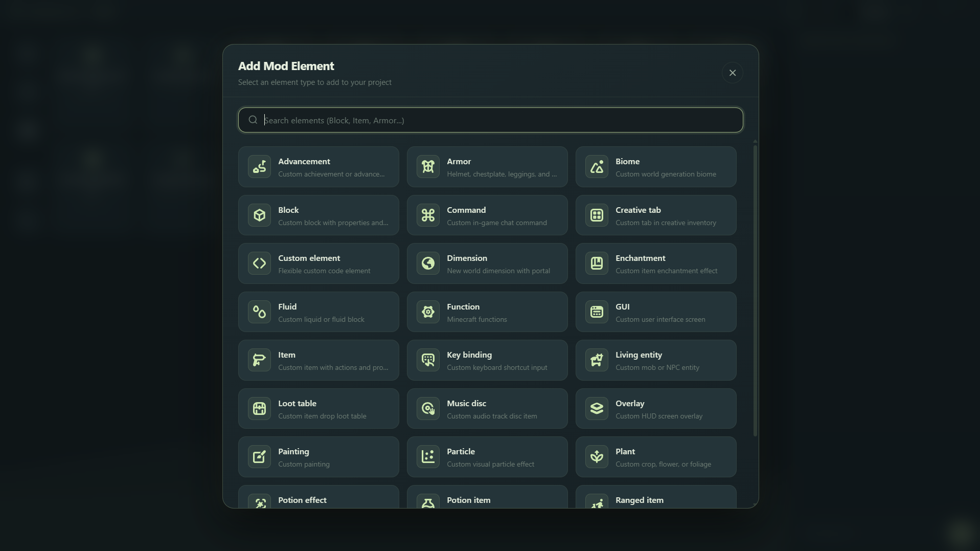This screenshot has height=551, width=980.
Task: Click the Block cube icon
Action: point(259,215)
